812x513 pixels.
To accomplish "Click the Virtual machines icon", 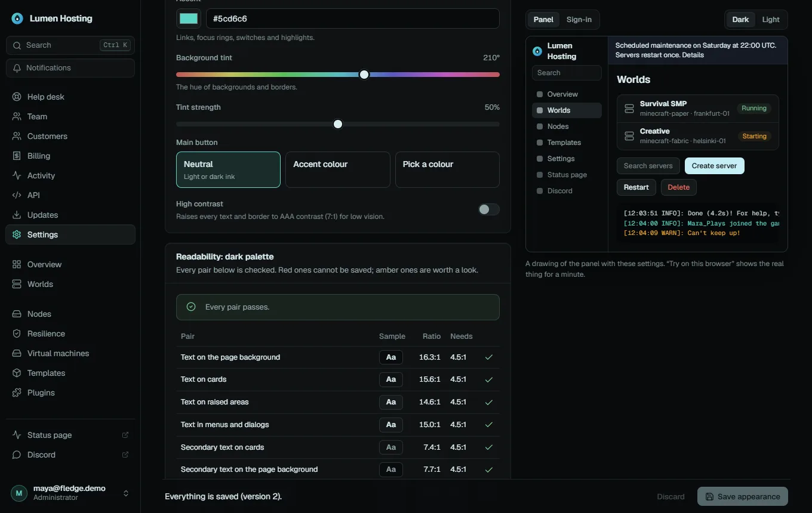I will [17, 353].
